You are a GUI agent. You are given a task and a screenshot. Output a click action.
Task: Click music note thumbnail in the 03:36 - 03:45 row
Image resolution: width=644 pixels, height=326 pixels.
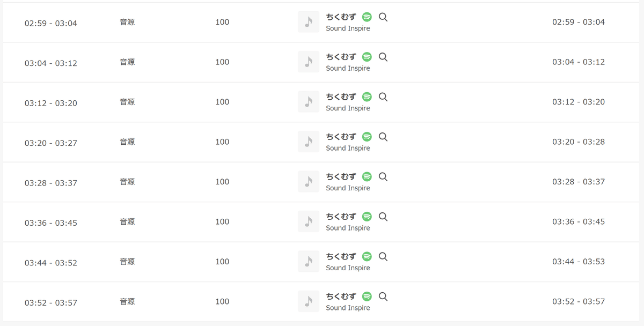[309, 221]
